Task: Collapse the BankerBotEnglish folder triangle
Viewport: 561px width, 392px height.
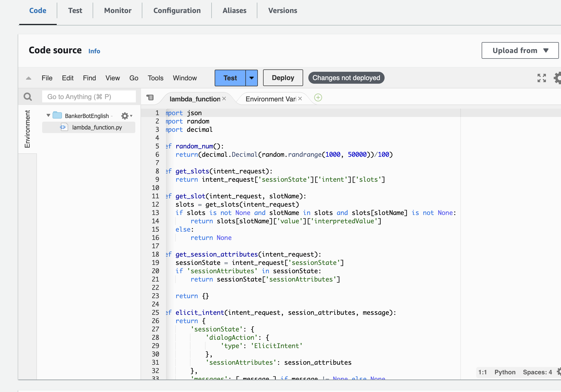Action: point(48,115)
